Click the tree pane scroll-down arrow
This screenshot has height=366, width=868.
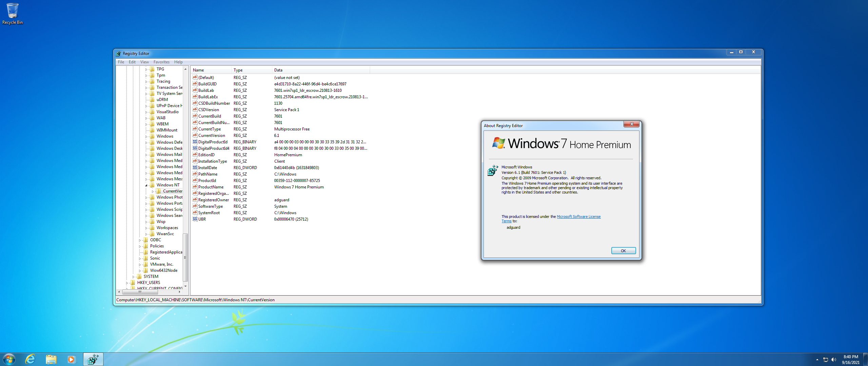185,286
